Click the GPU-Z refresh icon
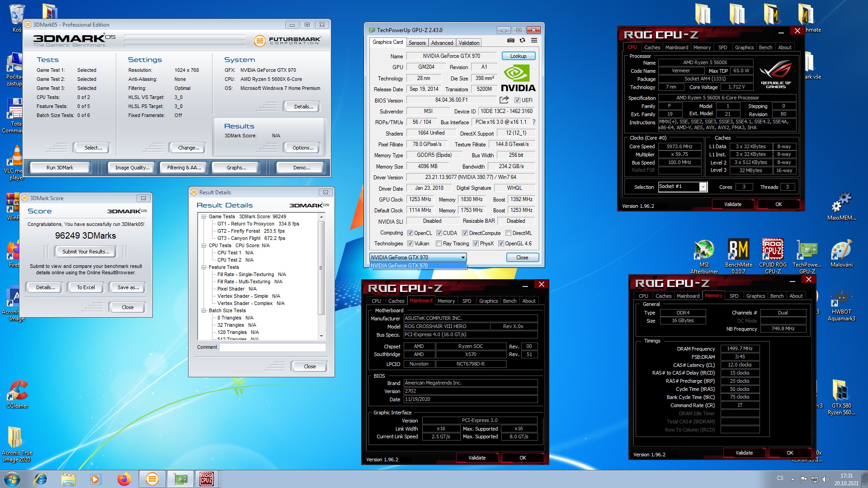Image resolution: width=868 pixels, height=488 pixels. [522, 40]
